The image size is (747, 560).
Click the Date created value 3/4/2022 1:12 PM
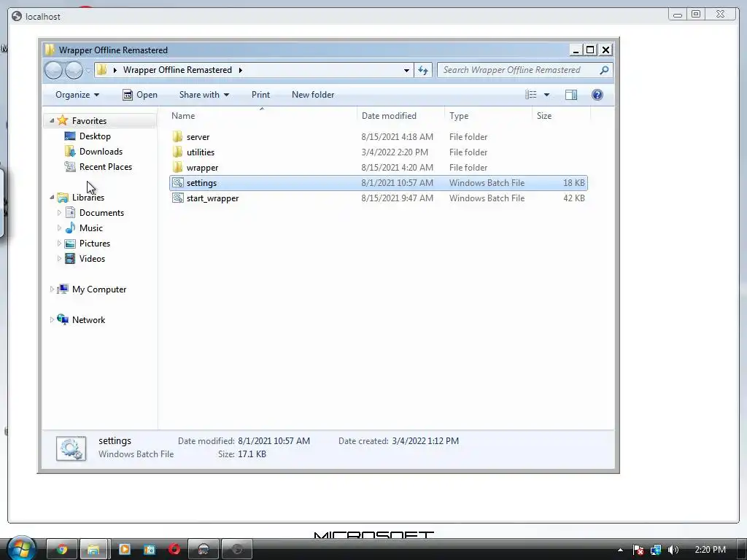point(425,441)
